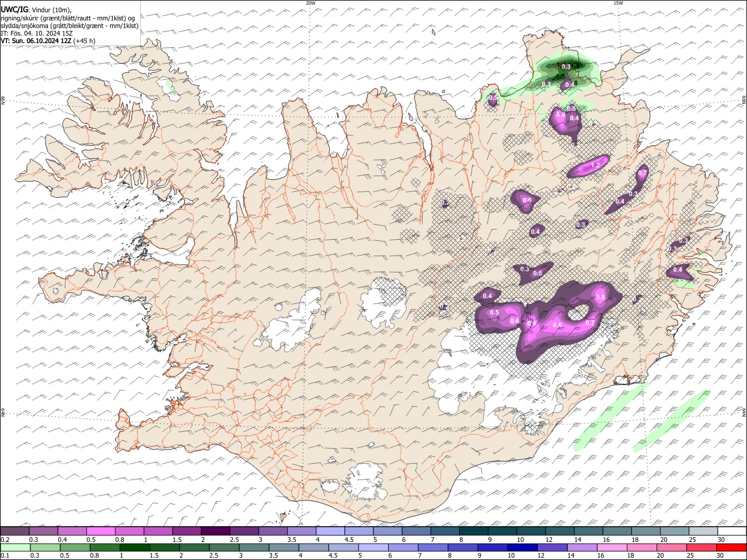Click the pale green lower-row swatch starting at 0.1
The width and height of the screenshot is (747, 560).
click(x=15, y=547)
